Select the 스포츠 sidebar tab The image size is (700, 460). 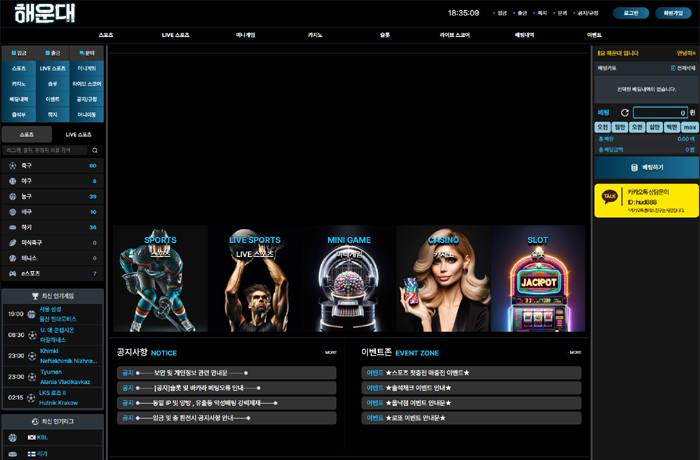pyautogui.click(x=27, y=134)
